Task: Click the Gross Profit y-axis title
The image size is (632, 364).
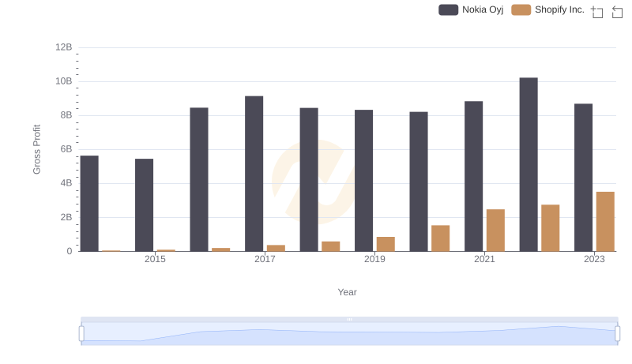Action: (x=36, y=148)
